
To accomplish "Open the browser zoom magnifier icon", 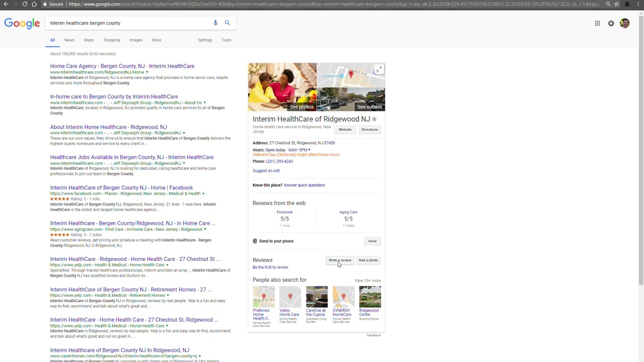I will pos(608,4).
